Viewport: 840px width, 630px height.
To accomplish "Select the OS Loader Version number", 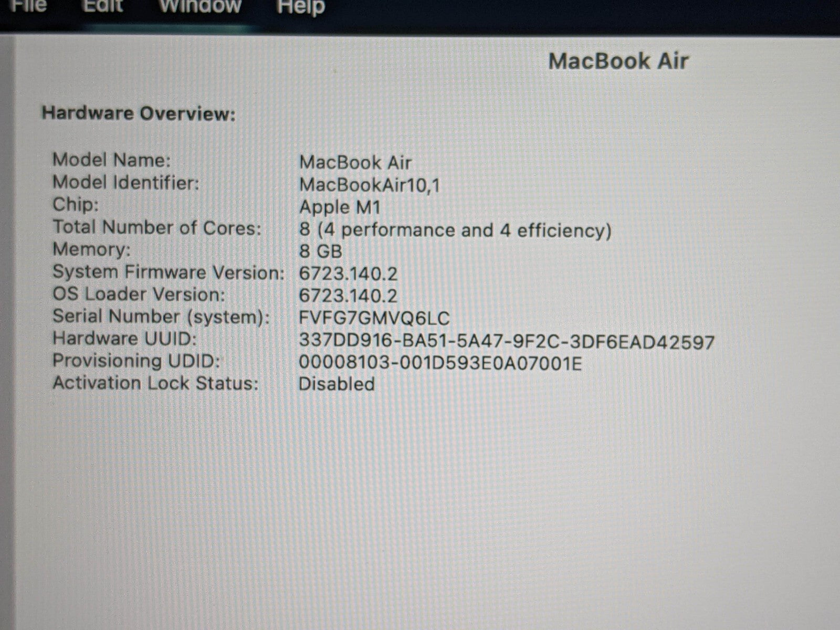I will [348, 296].
